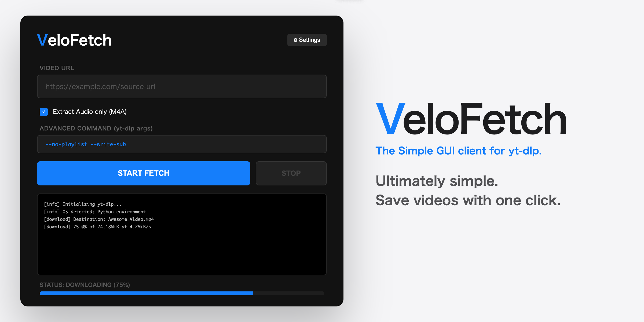
Task: Click the VIDEO URL label
Action: (x=57, y=68)
